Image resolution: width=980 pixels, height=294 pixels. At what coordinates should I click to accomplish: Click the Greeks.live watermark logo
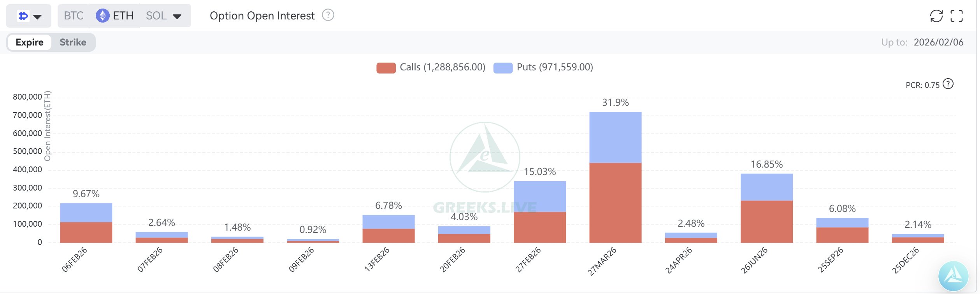coord(485,157)
